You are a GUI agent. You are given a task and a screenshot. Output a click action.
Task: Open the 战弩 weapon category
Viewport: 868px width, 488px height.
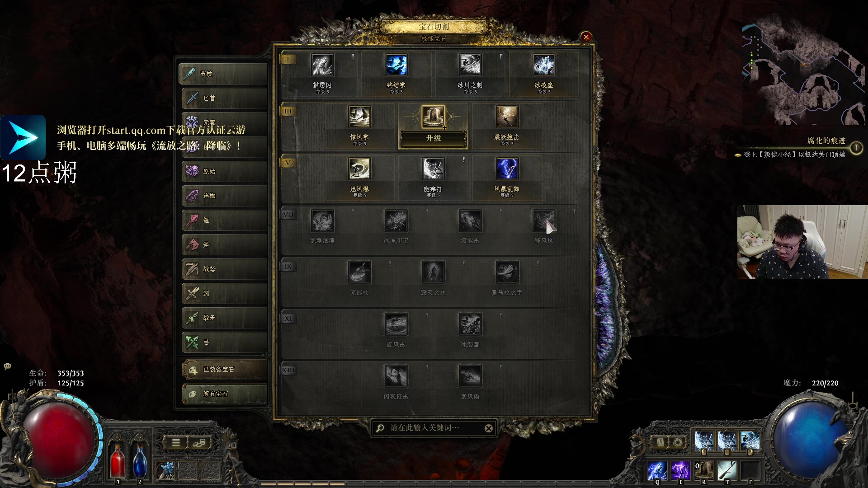tap(224, 269)
